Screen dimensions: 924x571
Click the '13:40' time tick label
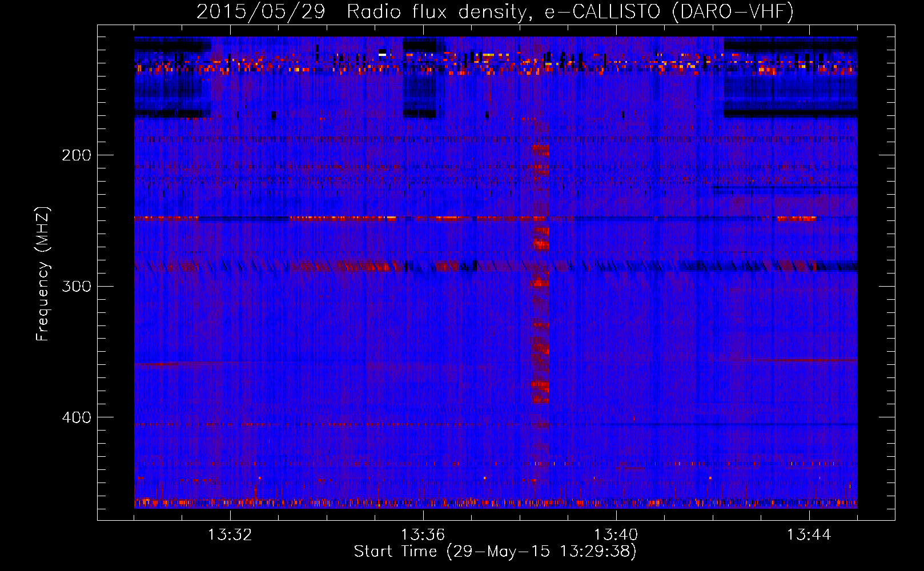coord(616,535)
